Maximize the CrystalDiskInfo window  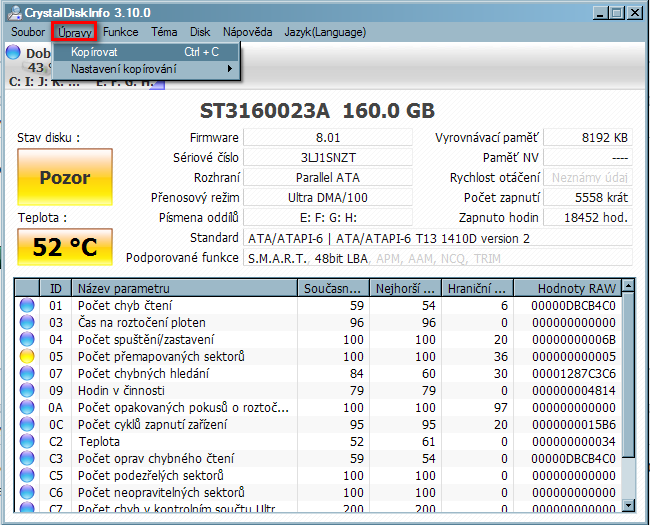616,13
